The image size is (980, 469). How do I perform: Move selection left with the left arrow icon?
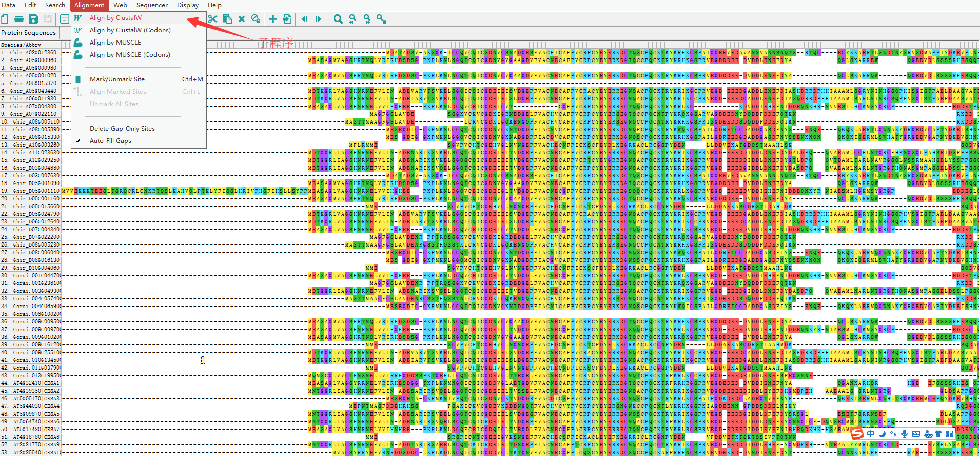[304, 19]
